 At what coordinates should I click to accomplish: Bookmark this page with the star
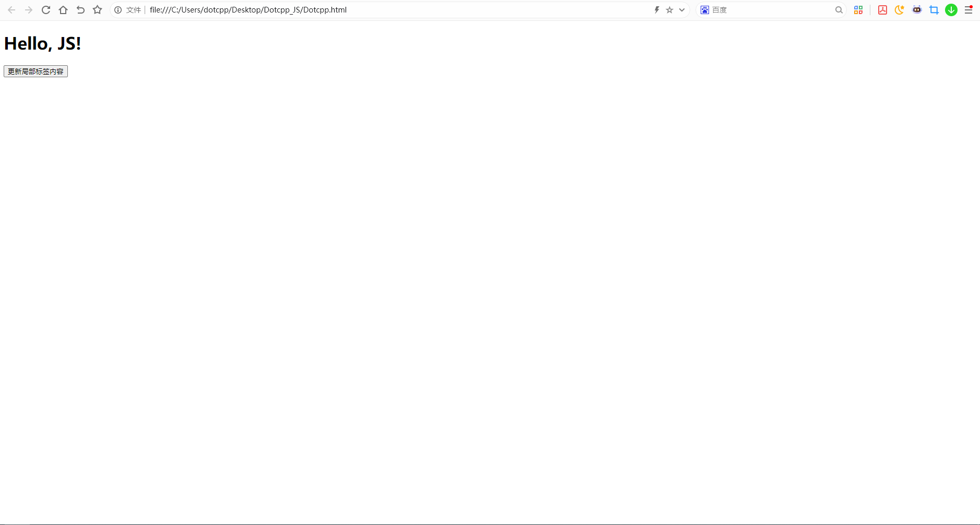click(x=98, y=9)
